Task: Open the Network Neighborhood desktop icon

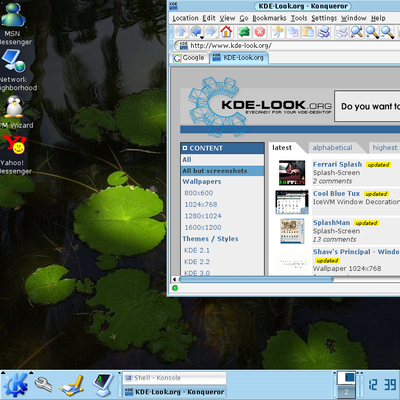Action: [x=15, y=71]
